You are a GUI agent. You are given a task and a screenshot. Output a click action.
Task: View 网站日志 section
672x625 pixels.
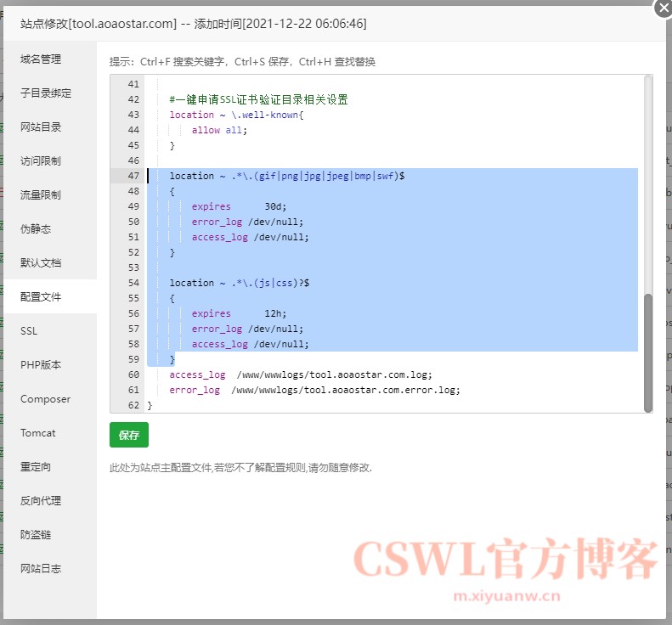pyautogui.click(x=41, y=569)
